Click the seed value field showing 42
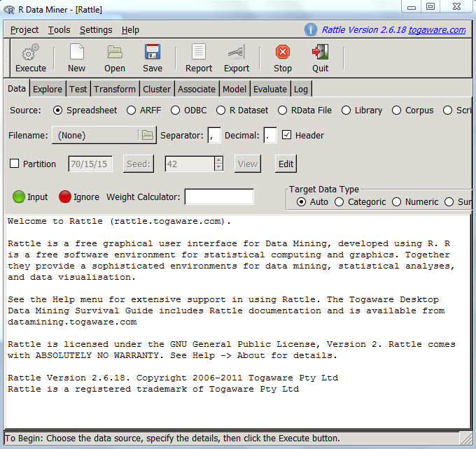 click(190, 164)
